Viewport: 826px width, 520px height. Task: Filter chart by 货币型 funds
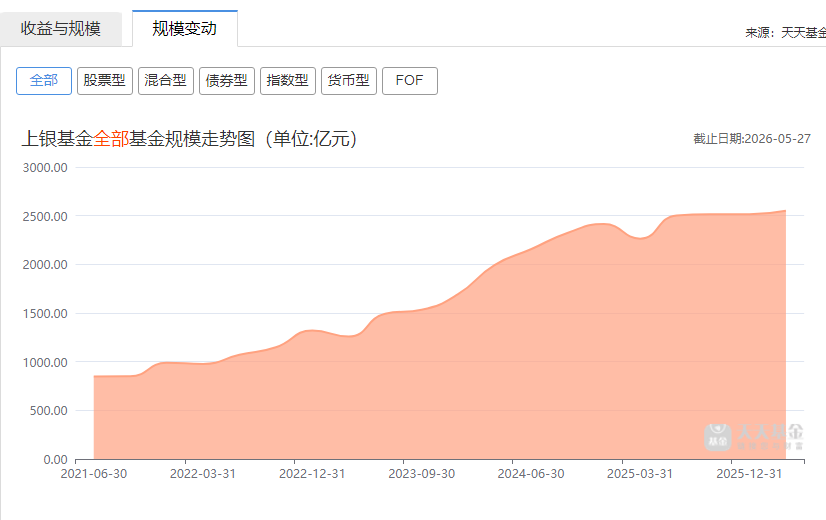point(349,81)
